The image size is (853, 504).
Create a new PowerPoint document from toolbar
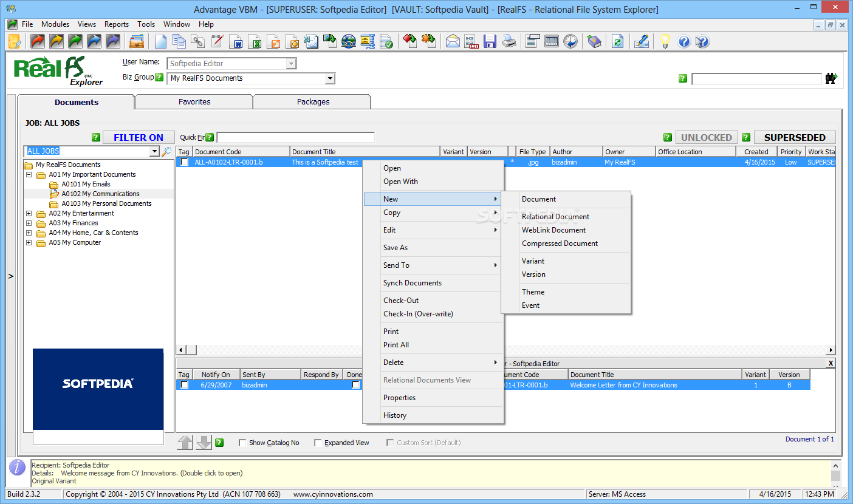pos(273,41)
